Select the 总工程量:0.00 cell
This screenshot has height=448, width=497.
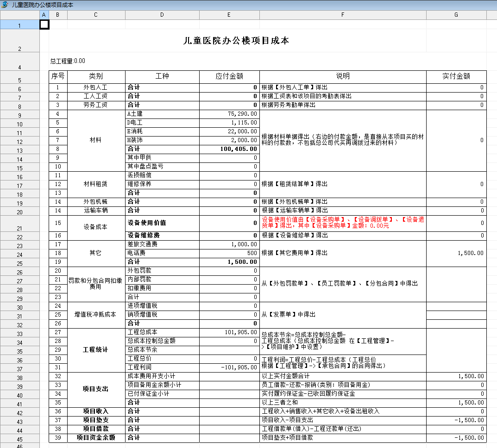point(68,61)
